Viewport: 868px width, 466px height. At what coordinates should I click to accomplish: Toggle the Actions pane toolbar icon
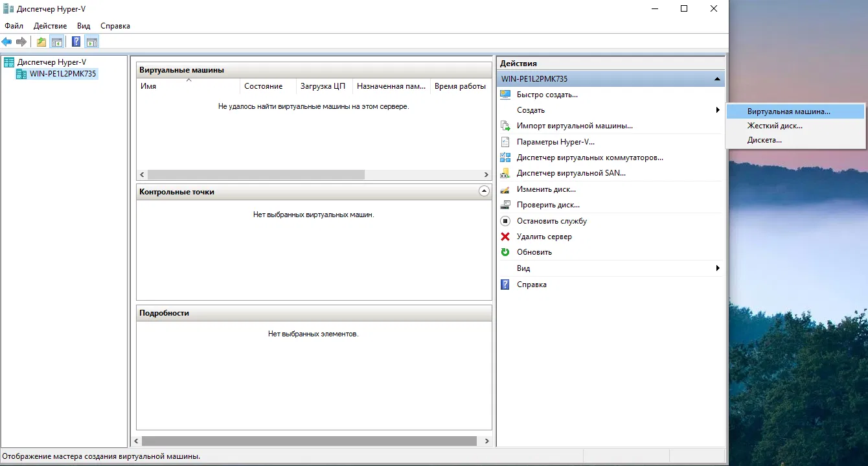pos(91,42)
